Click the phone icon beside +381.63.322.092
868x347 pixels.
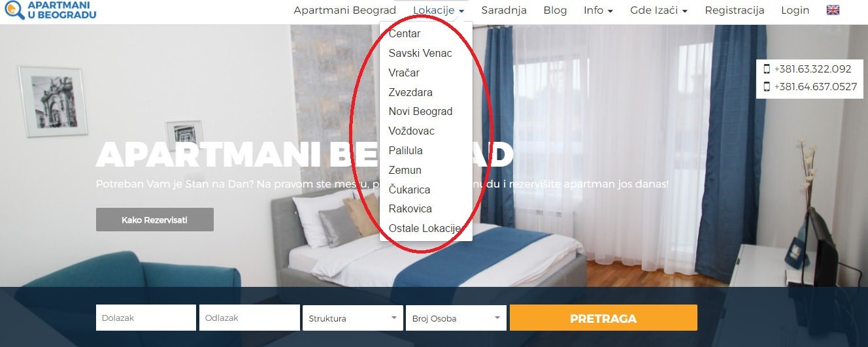click(767, 69)
